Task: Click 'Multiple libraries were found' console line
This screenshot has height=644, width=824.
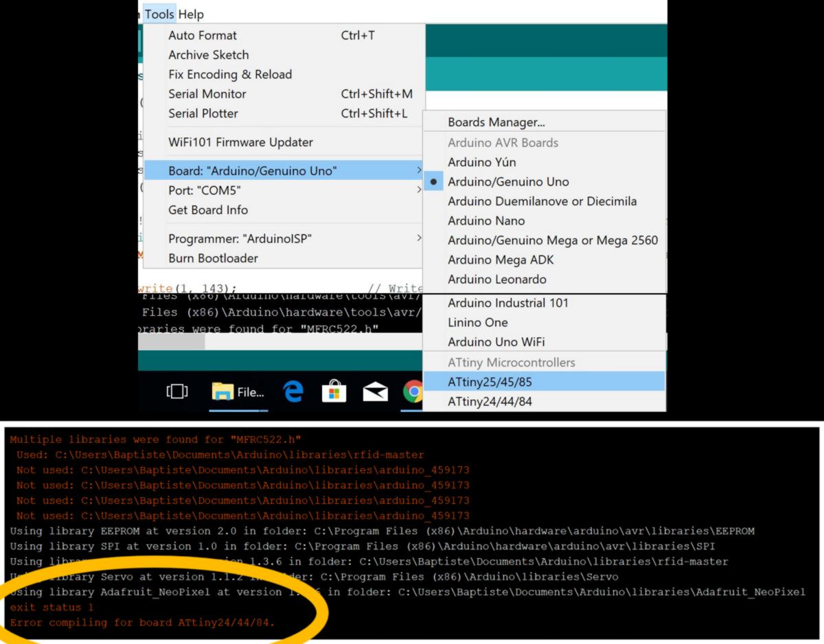Action: (x=155, y=439)
